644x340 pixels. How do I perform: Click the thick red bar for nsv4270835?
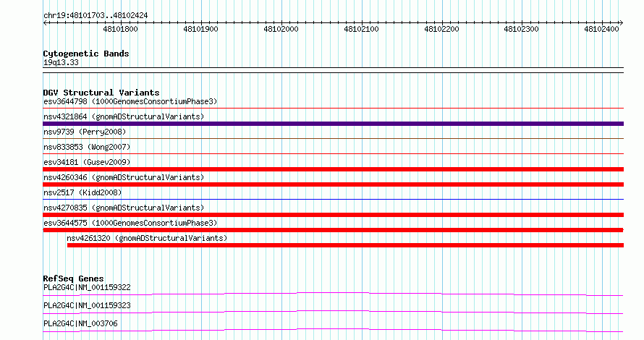click(333, 215)
